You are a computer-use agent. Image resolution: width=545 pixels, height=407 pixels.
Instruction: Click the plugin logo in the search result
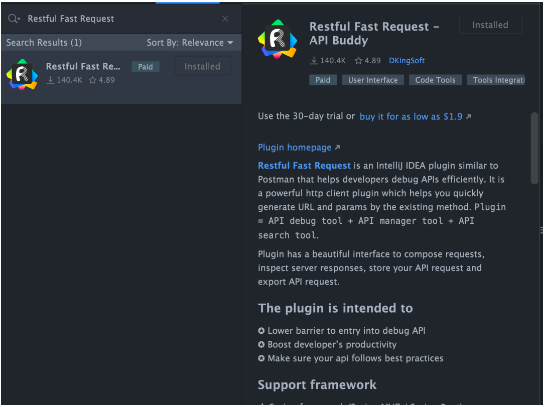pyautogui.click(x=22, y=75)
